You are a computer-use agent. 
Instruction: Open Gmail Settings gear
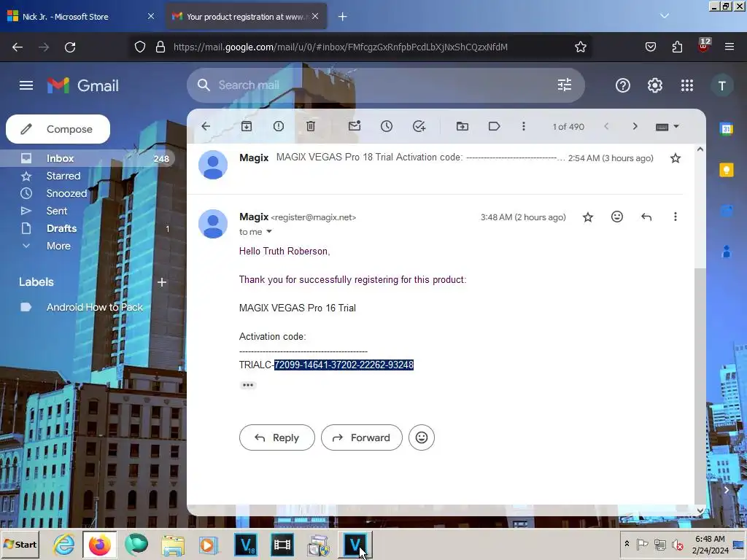coord(654,85)
